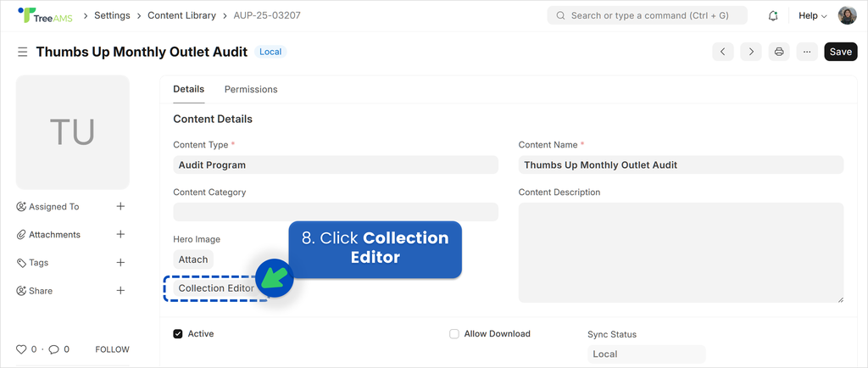Go to next record arrow
The height and width of the screenshot is (368, 868).
tap(751, 52)
